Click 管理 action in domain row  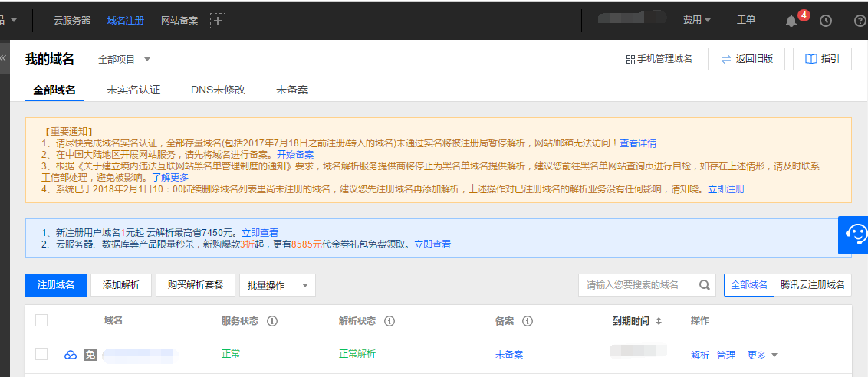click(725, 356)
